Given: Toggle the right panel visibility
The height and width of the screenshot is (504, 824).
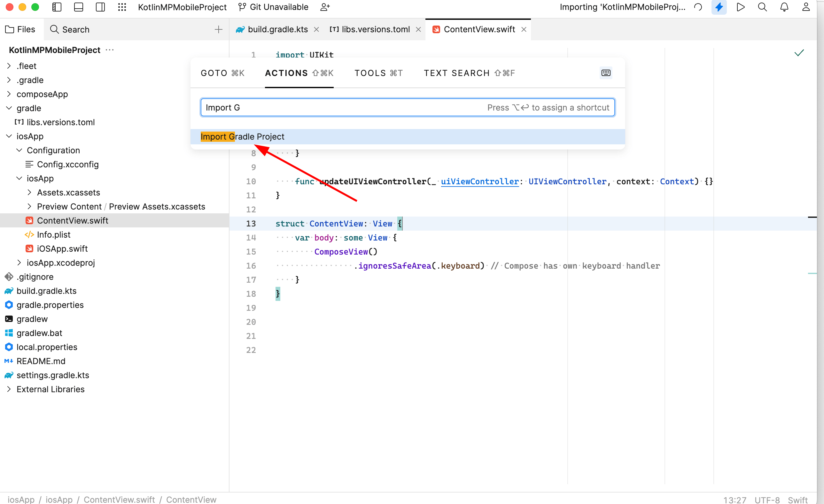Looking at the screenshot, I should (x=100, y=7).
